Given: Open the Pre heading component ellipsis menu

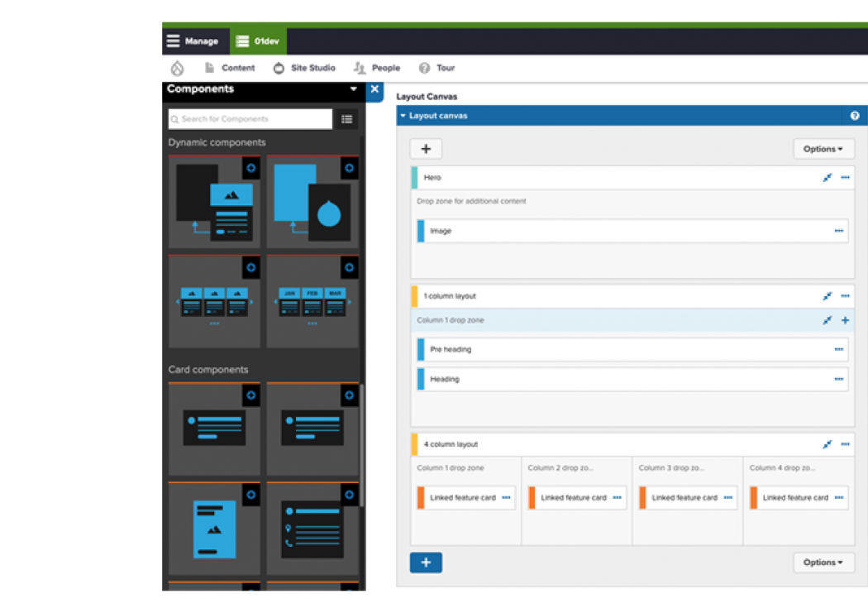Looking at the screenshot, I should (x=839, y=349).
